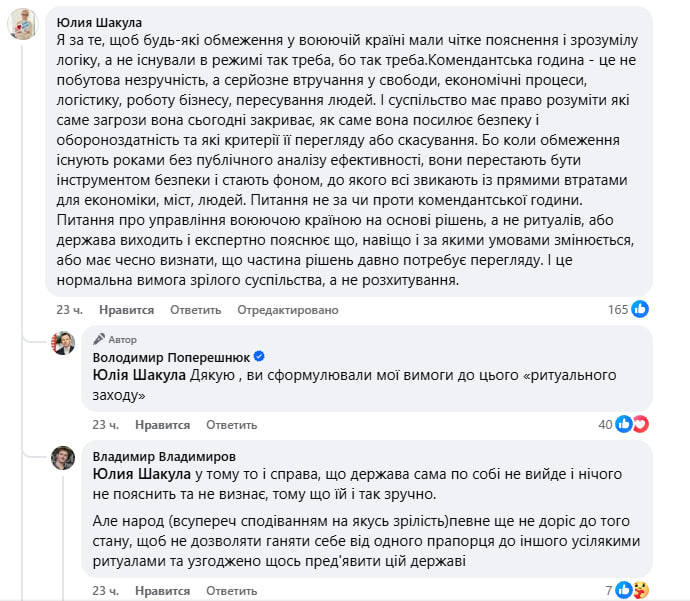Open Володимир Поперешнюк's avatar
690x601 pixels.
64,343
